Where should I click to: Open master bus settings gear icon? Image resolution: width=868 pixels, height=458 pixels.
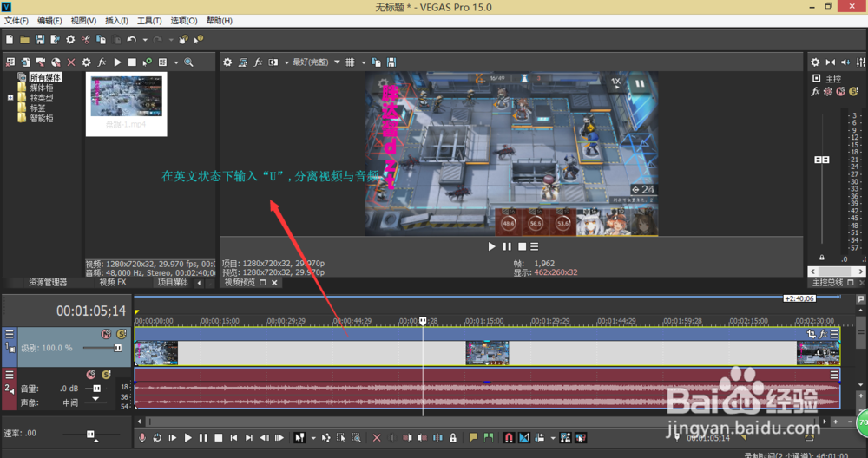click(815, 62)
